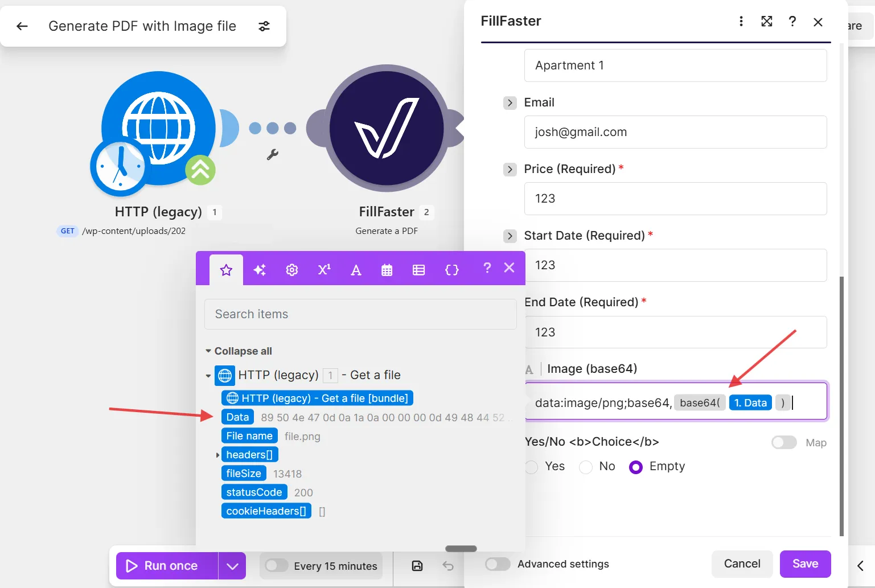
Task: Click the Save button
Action: click(805, 564)
